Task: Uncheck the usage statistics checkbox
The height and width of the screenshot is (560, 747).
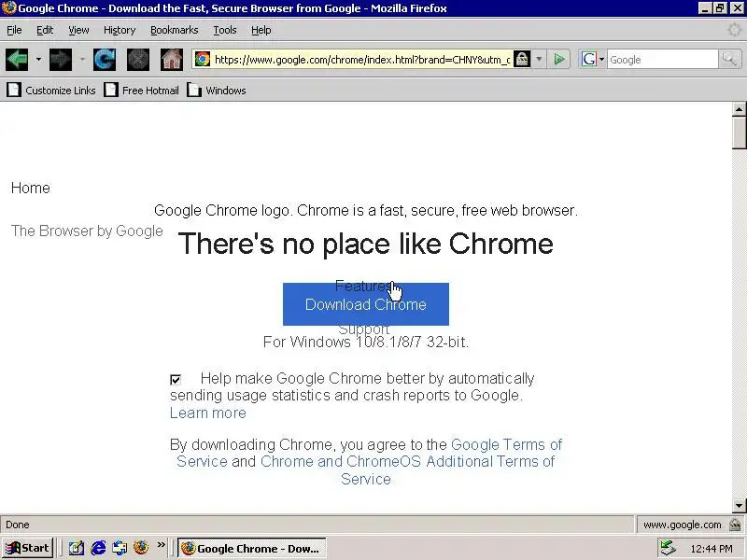Action: coord(176,380)
